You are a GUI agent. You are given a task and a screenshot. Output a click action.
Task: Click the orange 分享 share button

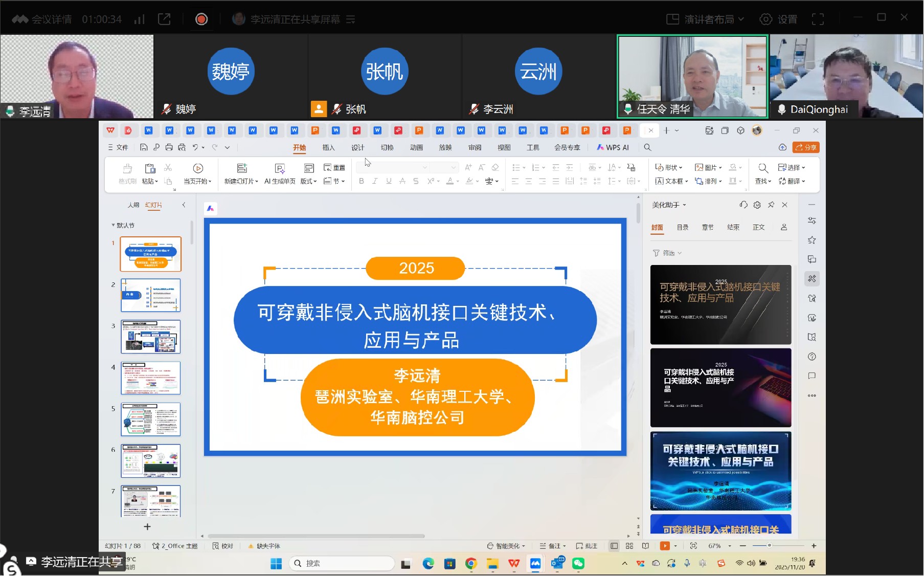(x=806, y=147)
